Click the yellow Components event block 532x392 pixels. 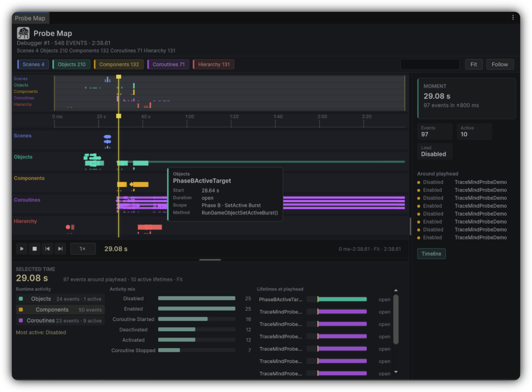141,185
